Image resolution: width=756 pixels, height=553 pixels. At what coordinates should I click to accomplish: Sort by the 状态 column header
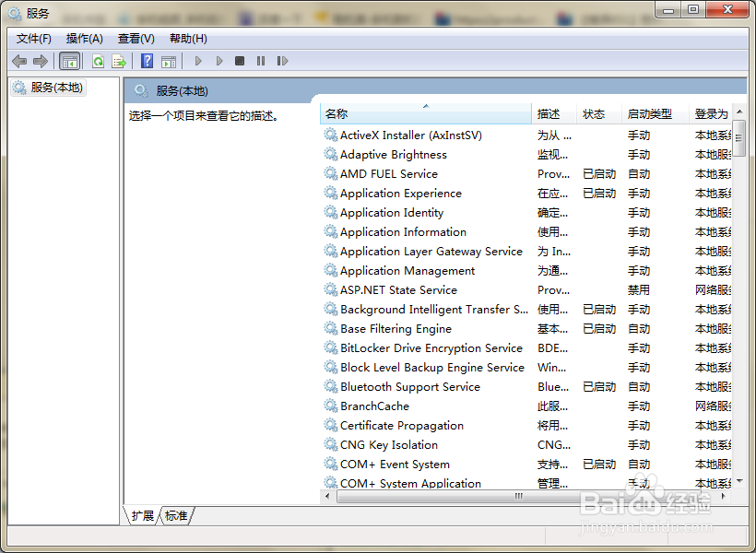pos(599,114)
